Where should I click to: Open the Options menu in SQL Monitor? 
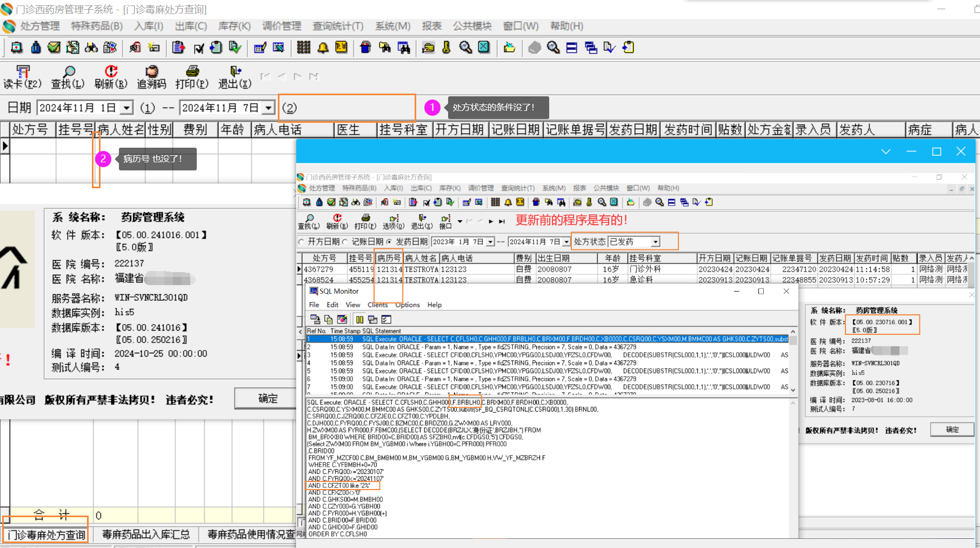point(408,305)
